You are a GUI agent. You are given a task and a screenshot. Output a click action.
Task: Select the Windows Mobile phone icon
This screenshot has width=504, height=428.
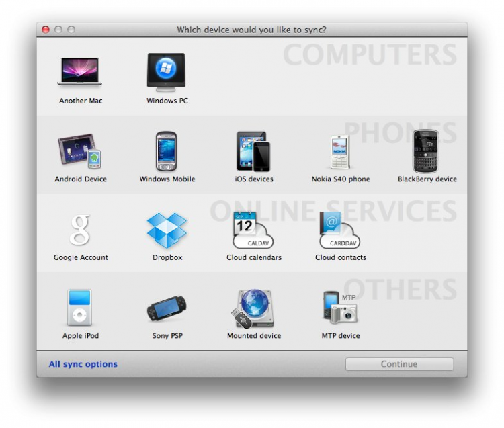click(166, 151)
